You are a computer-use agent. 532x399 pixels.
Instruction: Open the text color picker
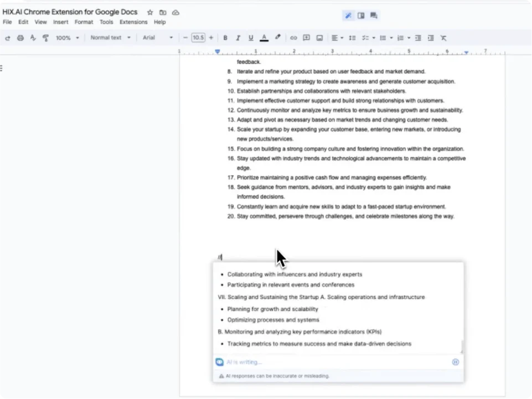pyautogui.click(x=264, y=38)
